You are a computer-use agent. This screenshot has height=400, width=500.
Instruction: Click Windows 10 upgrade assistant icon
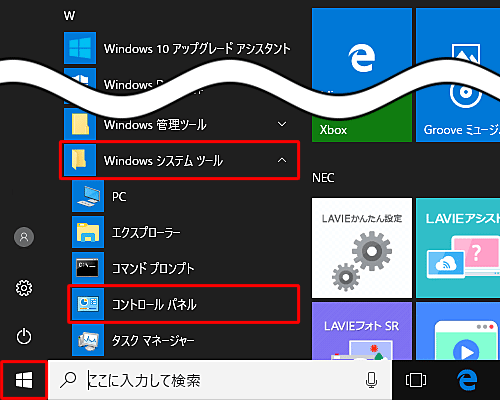(80, 48)
